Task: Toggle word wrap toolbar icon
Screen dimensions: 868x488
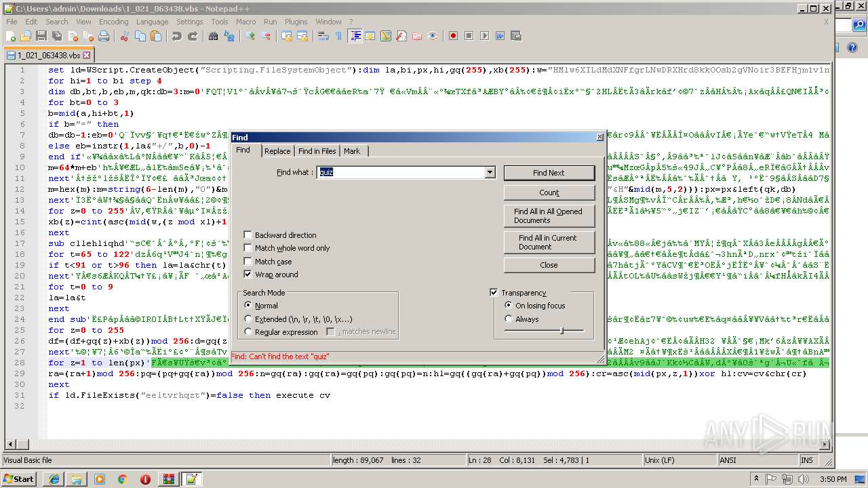Action: (x=323, y=36)
